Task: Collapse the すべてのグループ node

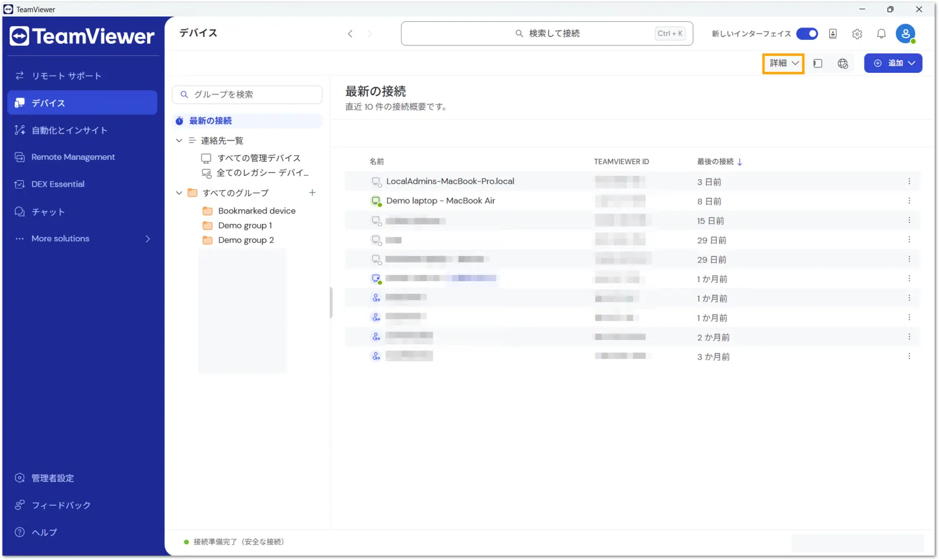Action: (179, 193)
